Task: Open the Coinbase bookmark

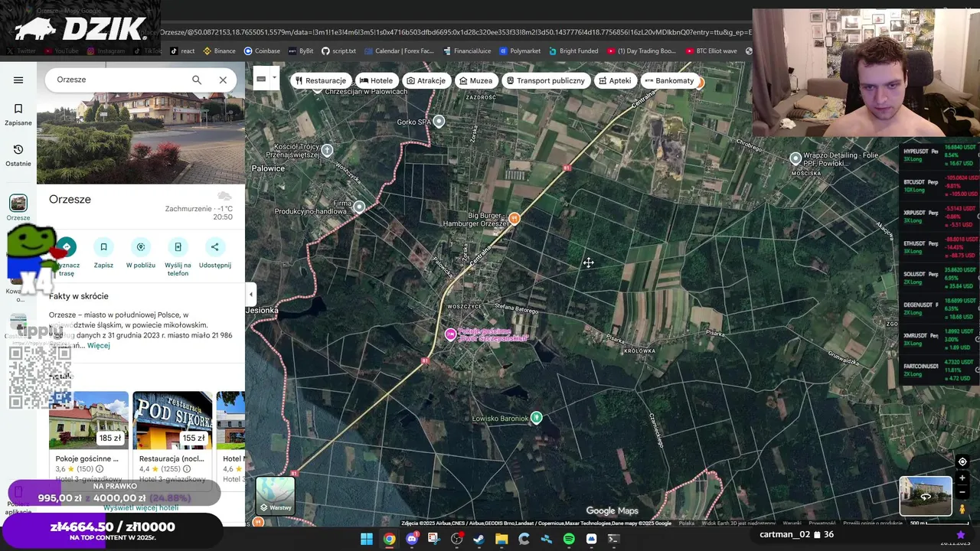Action: point(262,51)
